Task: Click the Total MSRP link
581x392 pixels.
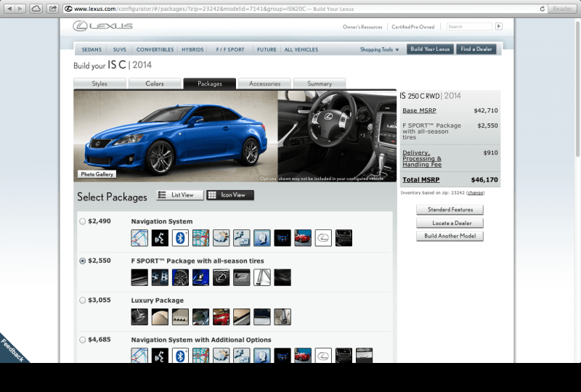Action: click(421, 180)
